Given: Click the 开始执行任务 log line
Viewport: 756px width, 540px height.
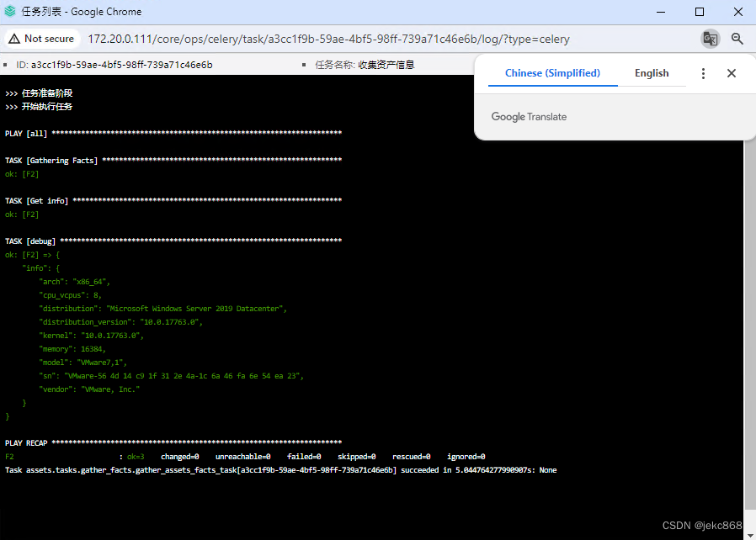Looking at the screenshot, I should coord(39,107).
